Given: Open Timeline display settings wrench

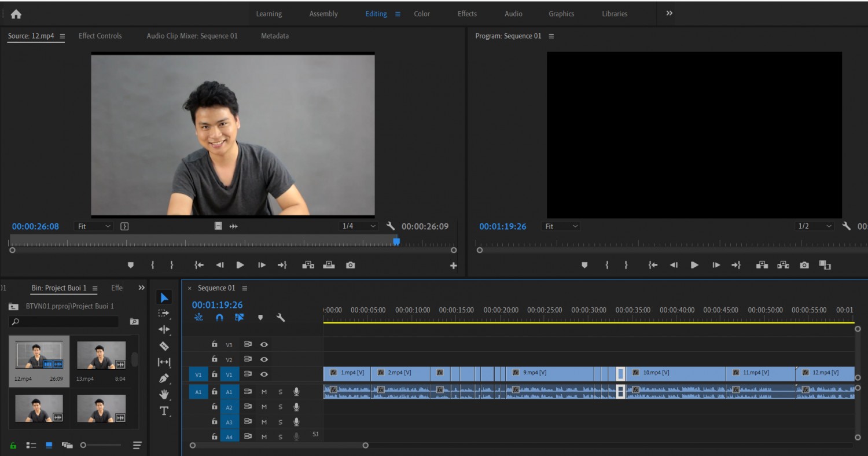Looking at the screenshot, I should [x=281, y=317].
